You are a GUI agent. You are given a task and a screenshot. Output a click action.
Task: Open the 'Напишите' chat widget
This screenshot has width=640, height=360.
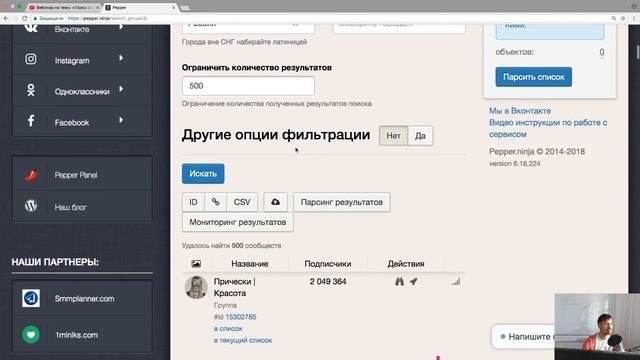click(x=523, y=337)
